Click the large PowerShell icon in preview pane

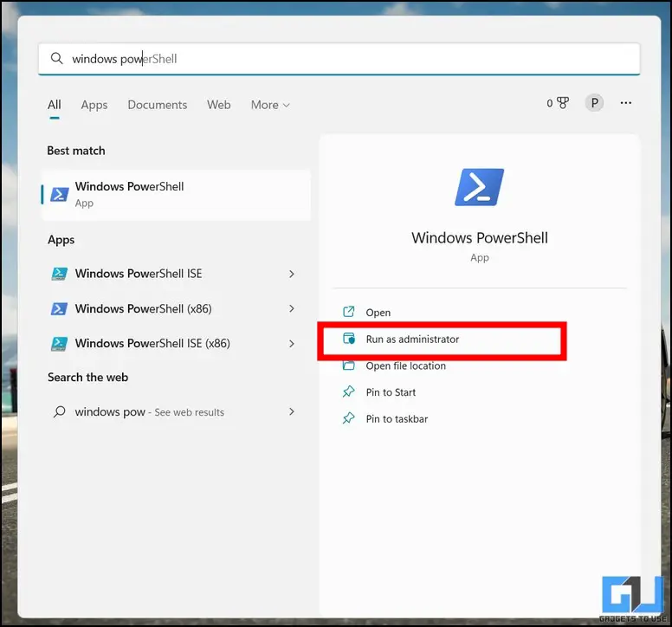tap(479, 187)
